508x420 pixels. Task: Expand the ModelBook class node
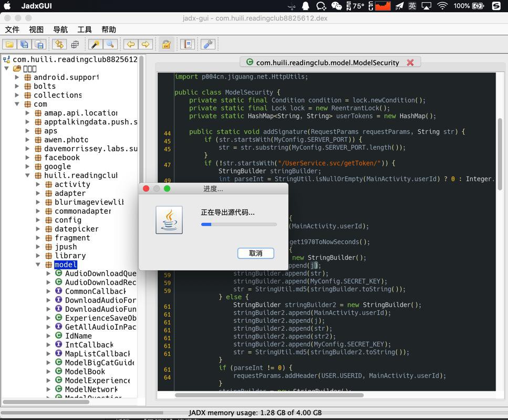49,372
